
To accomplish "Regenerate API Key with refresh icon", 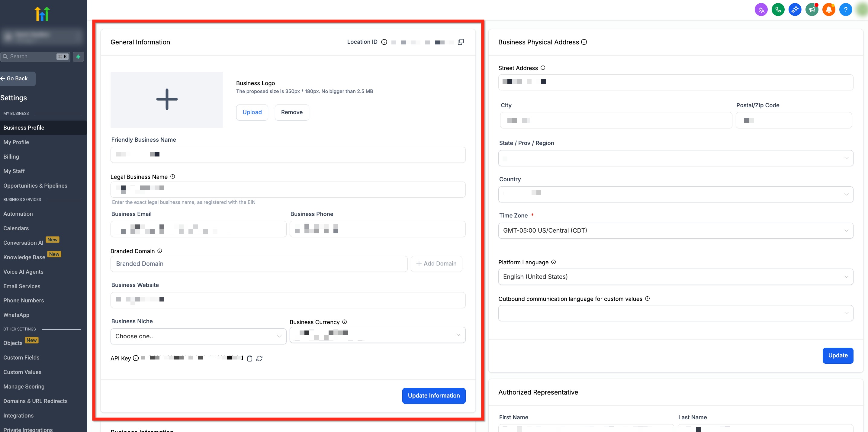I will click(x=259, y=358).
